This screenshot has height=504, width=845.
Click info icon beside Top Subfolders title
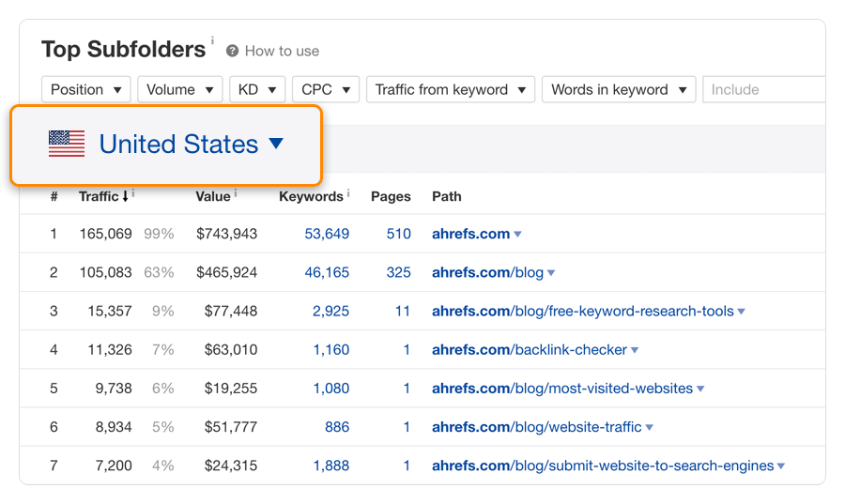coord(212,41)
